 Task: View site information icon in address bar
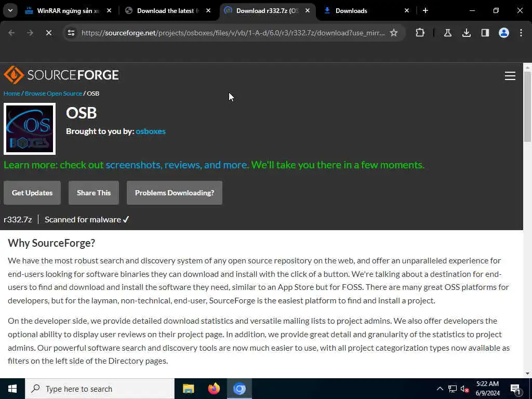pyautogui.click(x=71, y=33)
